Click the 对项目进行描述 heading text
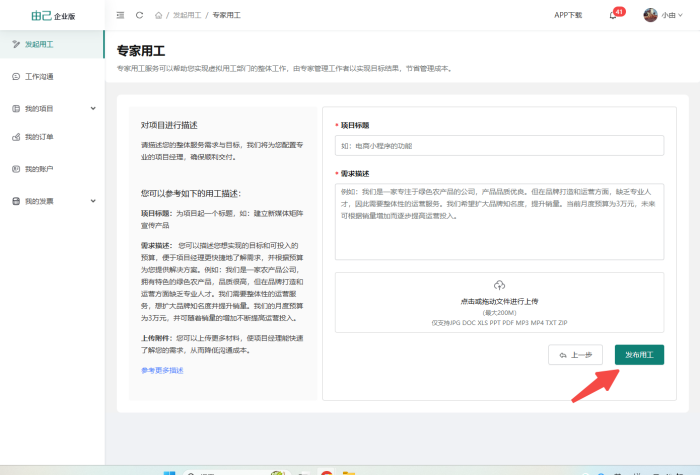700x475 pixels. (x=169, y=125)
